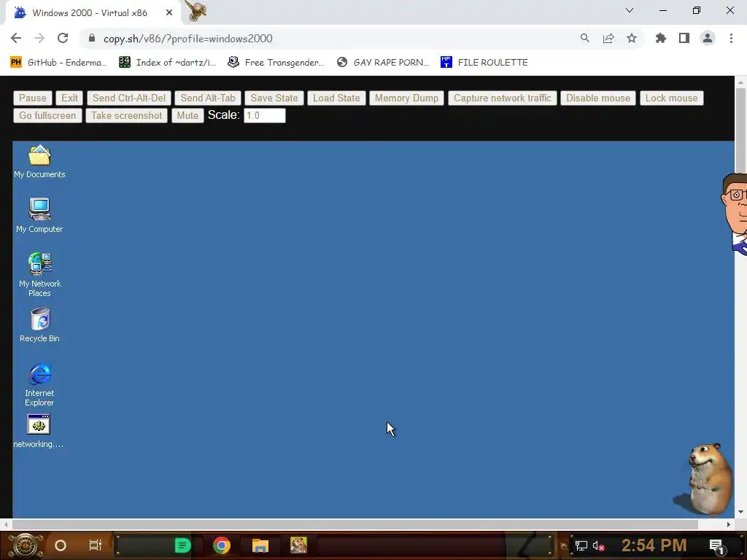Launch Internet Explorer desktop icon
Image resolution: width=747 pixels, height=560 pixels.
pyautogui.click(x=39, y=385)
